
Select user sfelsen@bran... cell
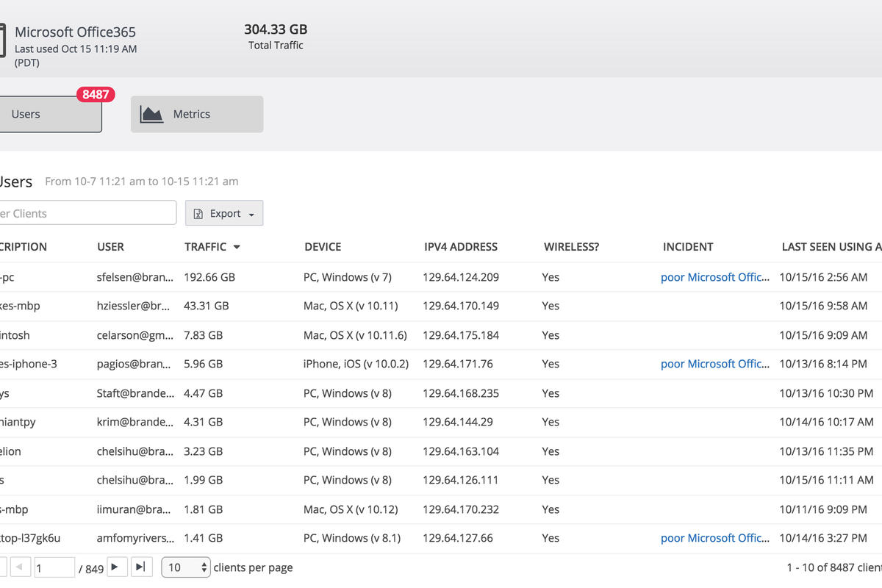point(135,277)
